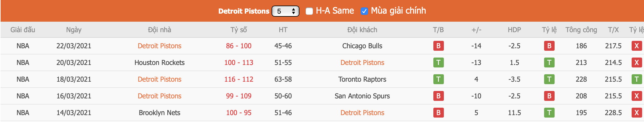Enable the H-A Same checkbox
Viewport: 644px width, 125px height.
pyautogui.click(x=309, y=11)
